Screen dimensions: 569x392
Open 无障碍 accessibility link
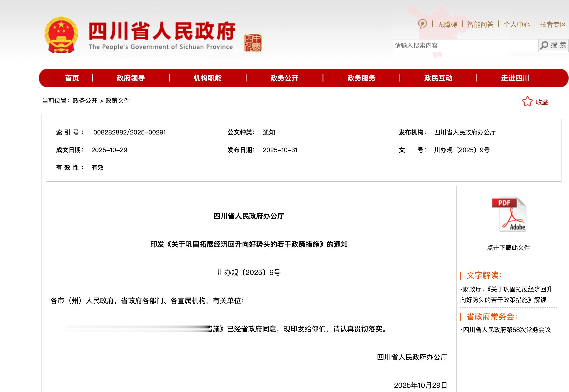tap(447, 24)
